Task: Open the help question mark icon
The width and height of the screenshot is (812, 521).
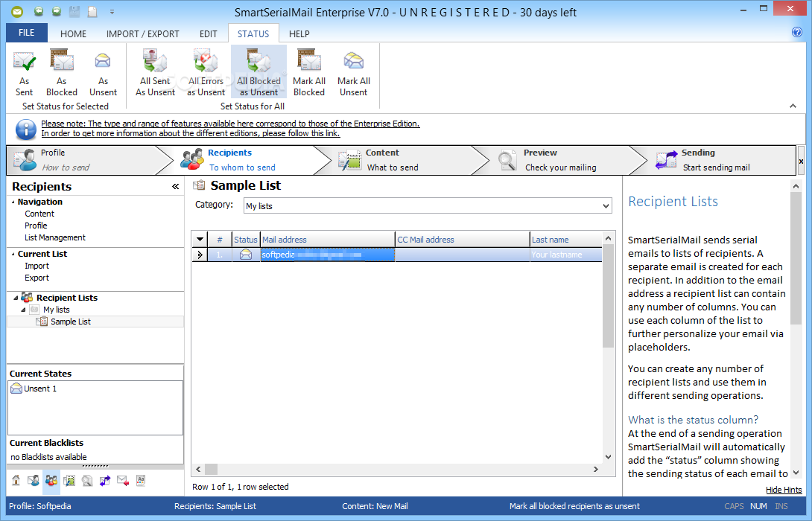Action: tap(797, 33)
